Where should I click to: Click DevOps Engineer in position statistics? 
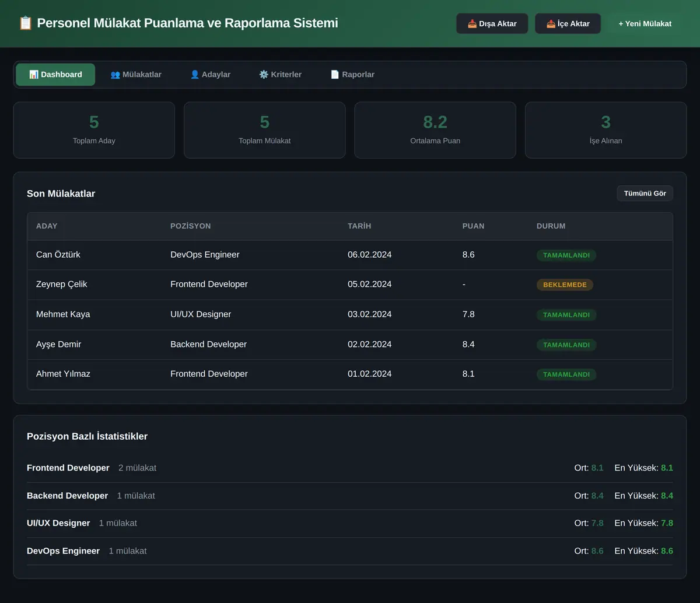[63, 551]
